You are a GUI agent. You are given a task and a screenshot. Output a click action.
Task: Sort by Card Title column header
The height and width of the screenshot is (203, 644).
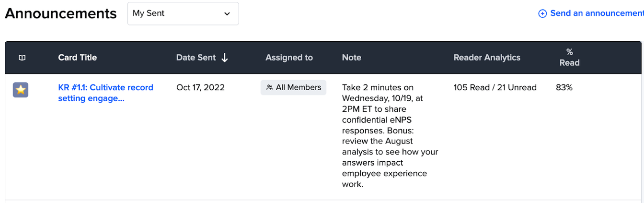click(x=78, y=58)
